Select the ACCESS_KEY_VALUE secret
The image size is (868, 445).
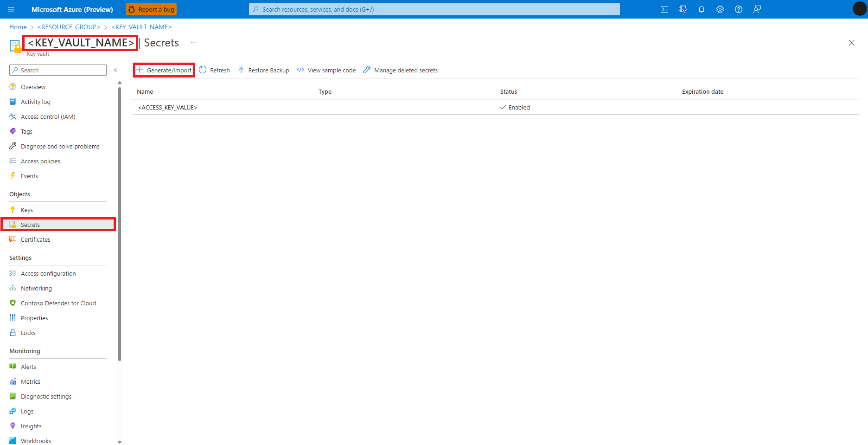coord(167,107)
